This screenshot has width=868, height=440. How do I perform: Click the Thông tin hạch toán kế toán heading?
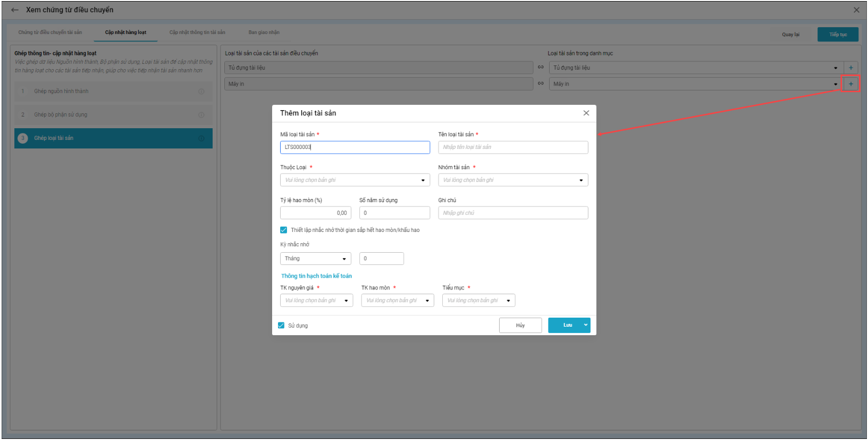point(316,276)
